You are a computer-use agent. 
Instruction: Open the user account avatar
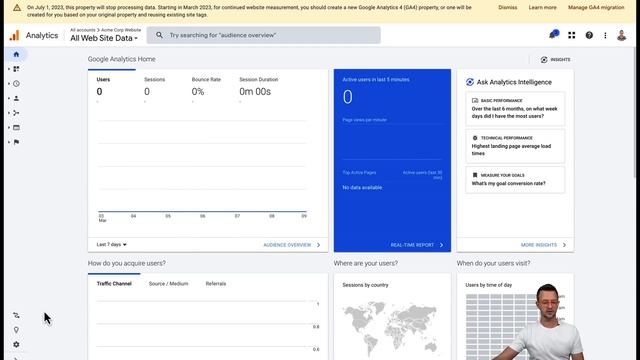pyautogui.click(x=622, y=36)
